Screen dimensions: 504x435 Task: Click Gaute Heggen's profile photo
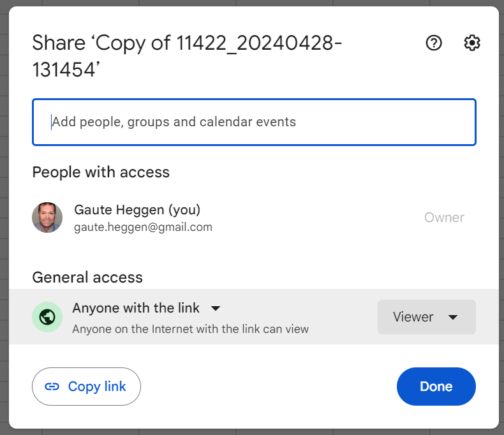(x=47, y=217)
